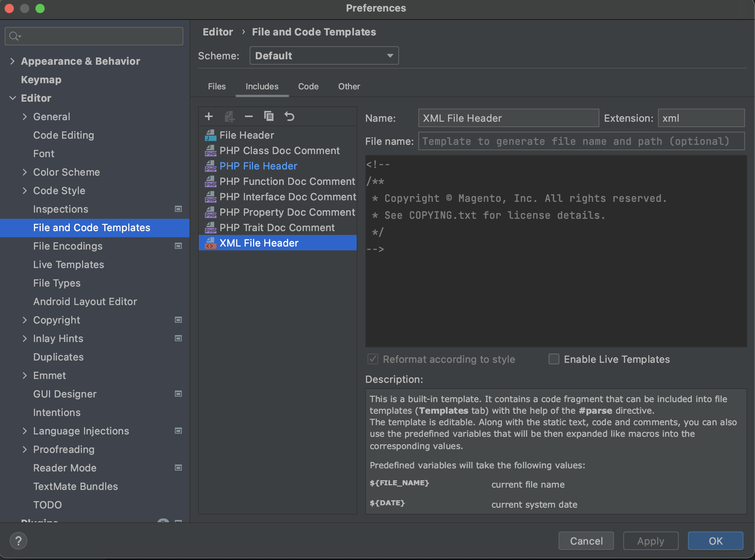Viewport: 755px width, 560px height.
Task: Click the minus icon to remove template
Action: 249,116
